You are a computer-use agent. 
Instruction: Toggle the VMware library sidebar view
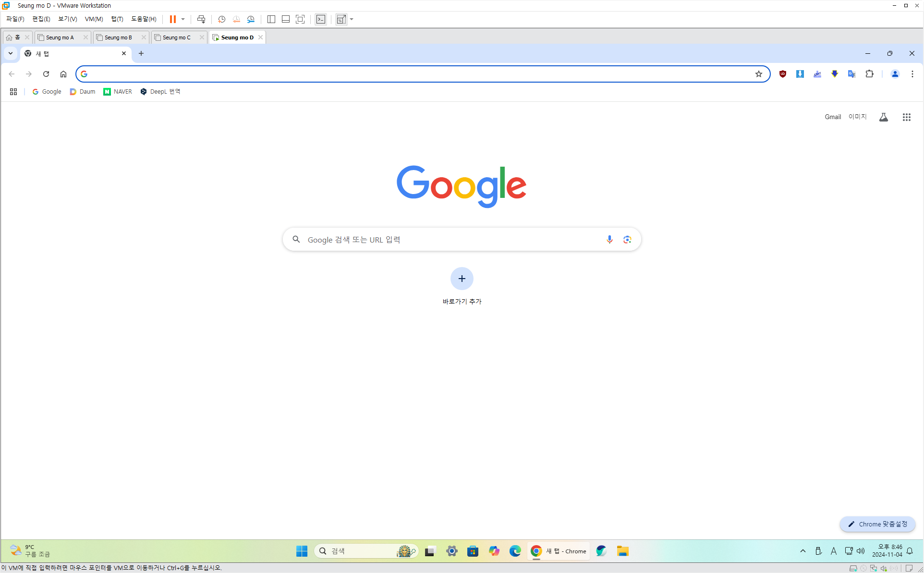coord(271,19)
